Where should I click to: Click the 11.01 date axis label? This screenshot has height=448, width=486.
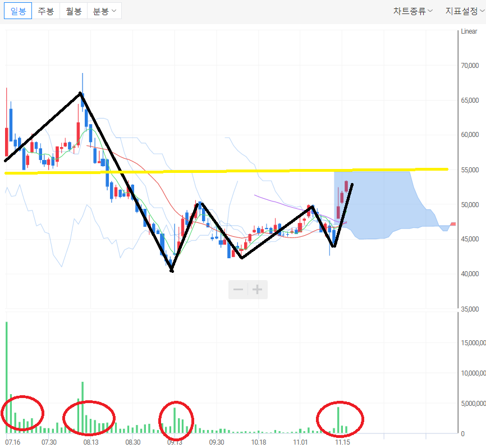pos(300,442)
